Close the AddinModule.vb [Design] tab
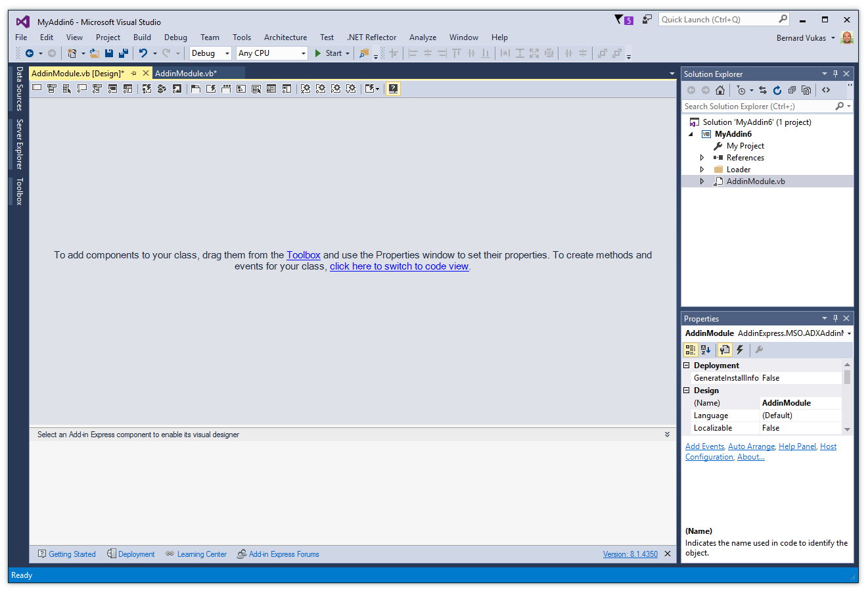Screen dimensions: 868x595 click(x=146, y=73)
